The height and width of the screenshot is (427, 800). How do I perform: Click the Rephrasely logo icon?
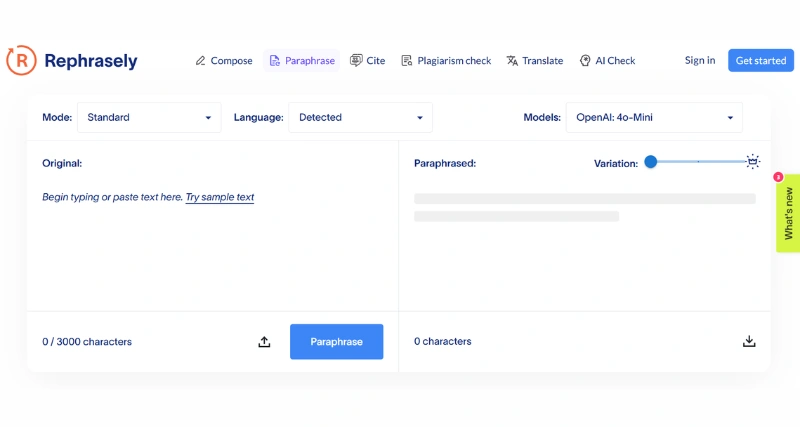[x=21, y=60]
